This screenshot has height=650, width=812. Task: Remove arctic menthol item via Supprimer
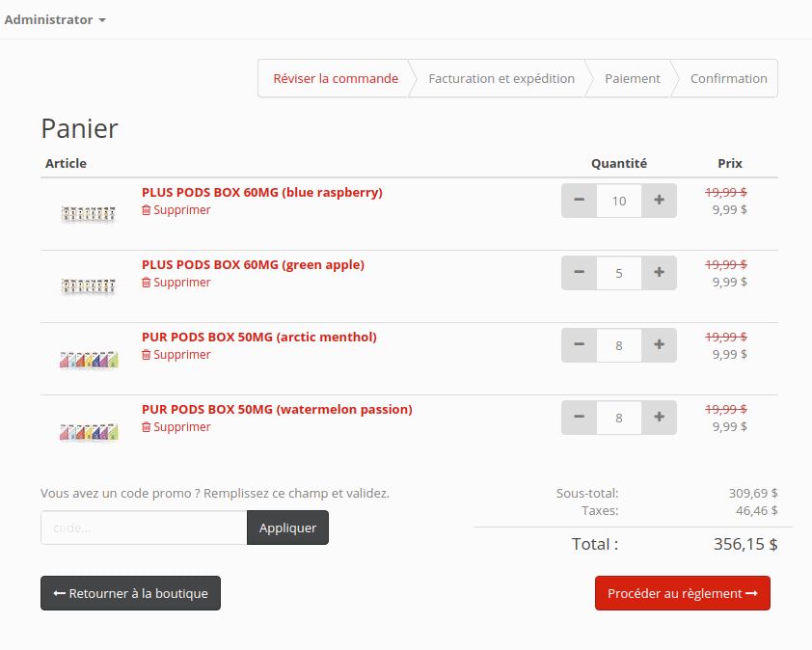click(x=176, y=355)
